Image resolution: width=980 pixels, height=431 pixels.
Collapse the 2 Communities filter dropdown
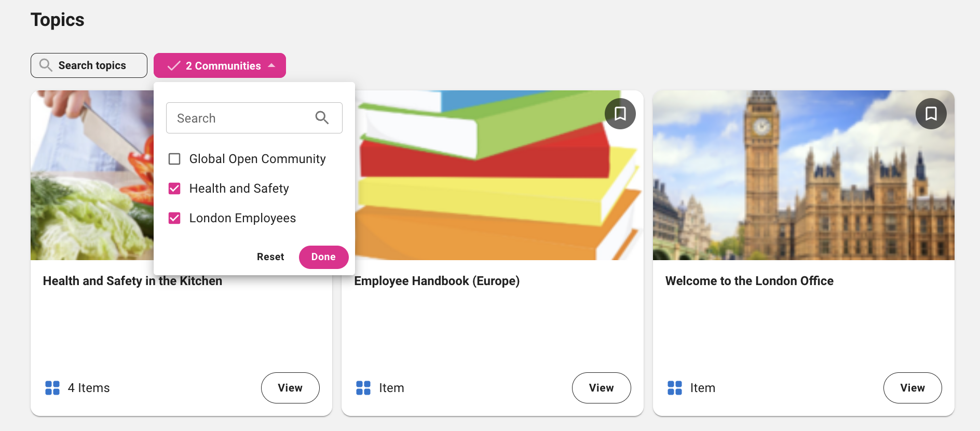pos(220,66)
